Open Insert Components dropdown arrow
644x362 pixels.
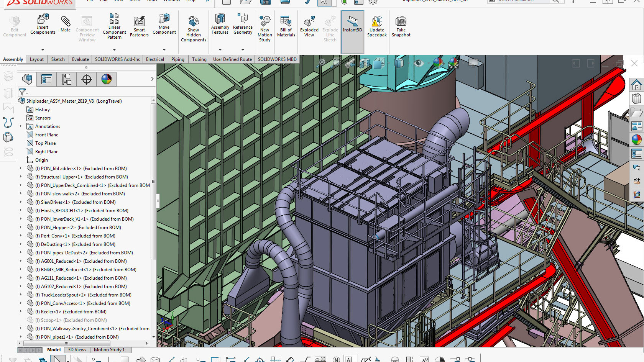coord(43,49)
